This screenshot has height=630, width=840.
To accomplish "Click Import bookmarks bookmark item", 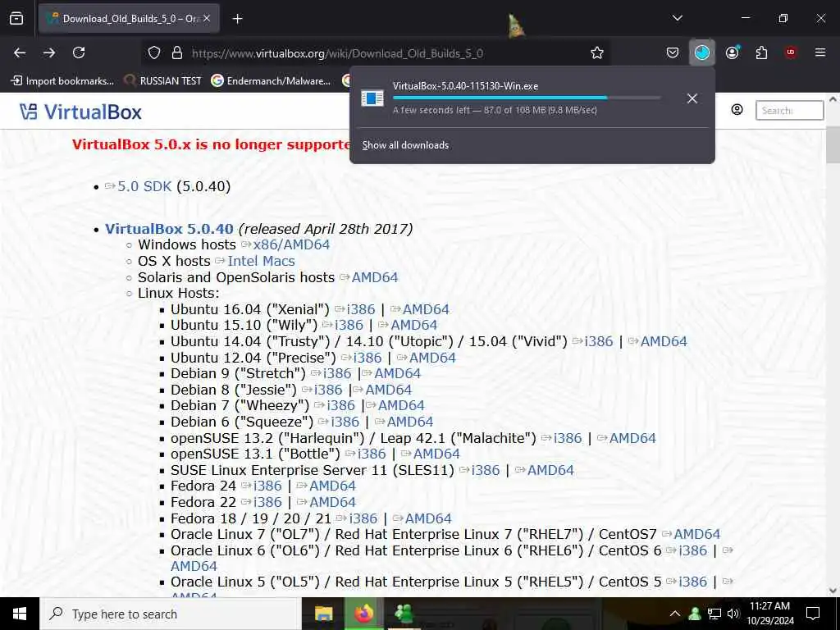I will tap(62, 81).
